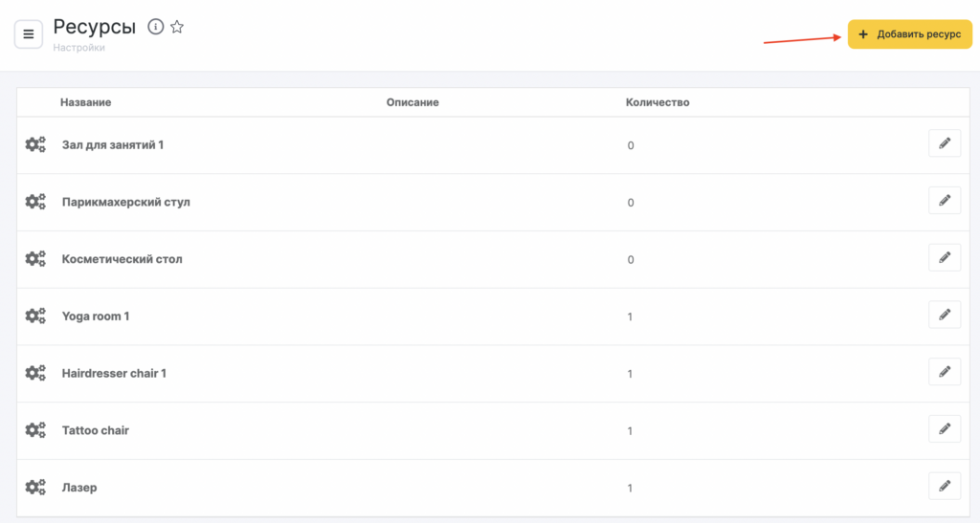Click pencil icon for Косметический стол
Image resolution: width=980 pixels, height=523 pixels.
[944, 257]
